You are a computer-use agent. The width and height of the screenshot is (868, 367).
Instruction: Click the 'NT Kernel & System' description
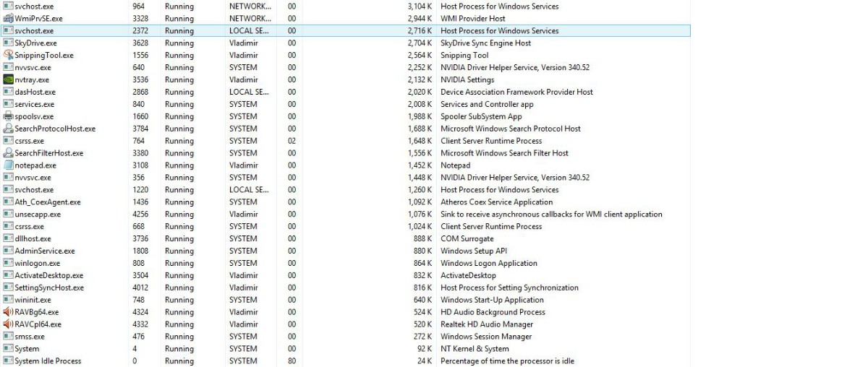point(475,349)
